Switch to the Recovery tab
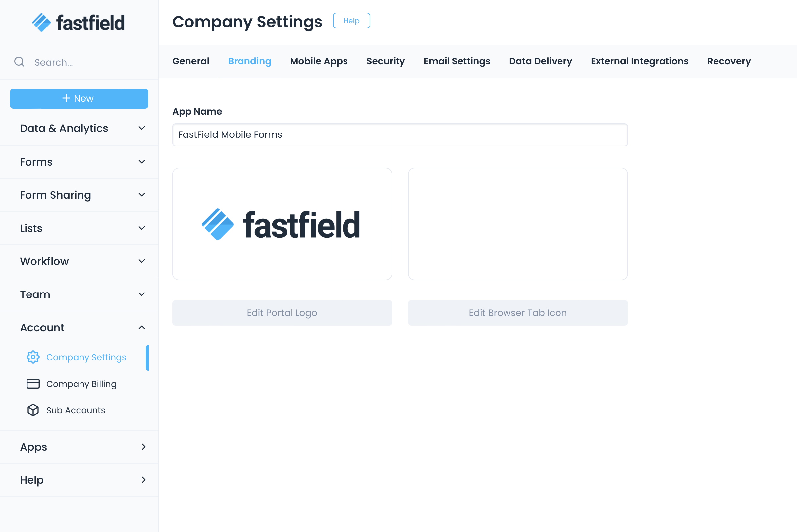 (x=728, y=61)
